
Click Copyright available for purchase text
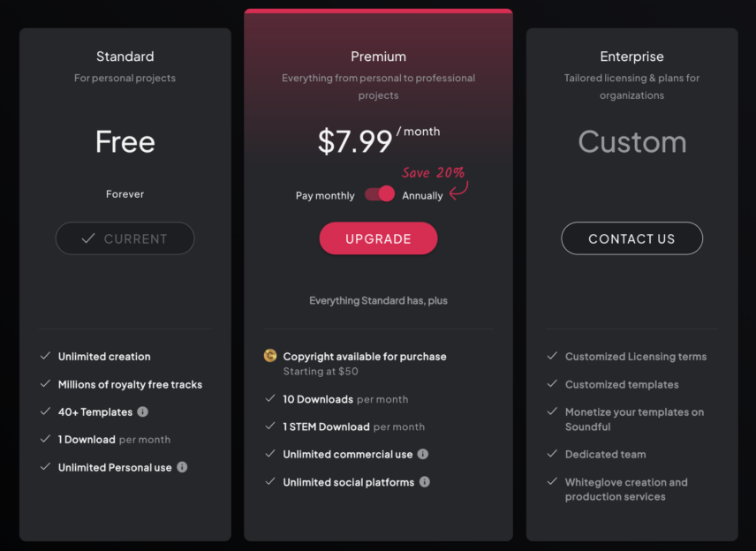click(365, 356)
